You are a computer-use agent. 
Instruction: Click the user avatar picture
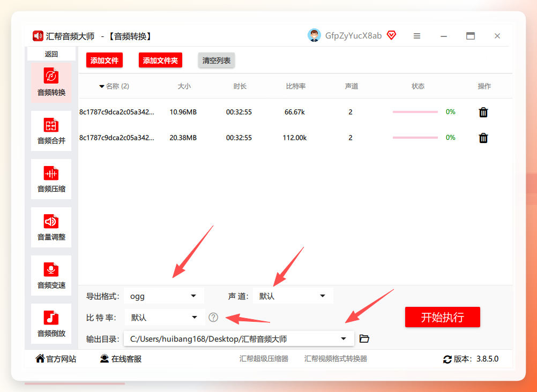pyautogui.click(x=314, y=35)
